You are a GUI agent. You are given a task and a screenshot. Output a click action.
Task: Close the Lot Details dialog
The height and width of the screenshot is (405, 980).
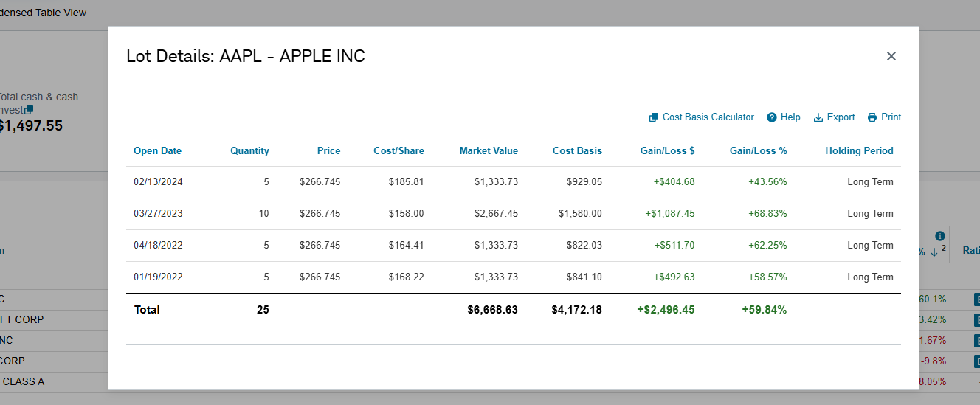[x=891, y=56]
